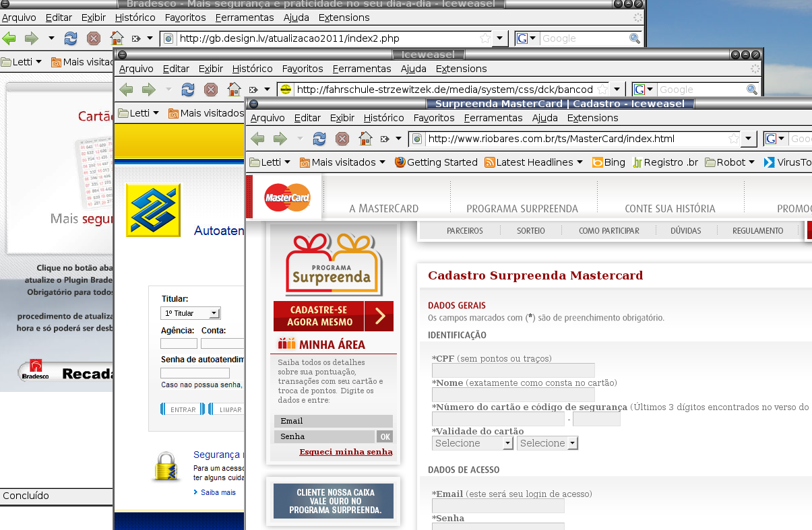Open Programa Surpreenda navigation link
The width and height of the screenshot is (812, 530).
(522, 209)
